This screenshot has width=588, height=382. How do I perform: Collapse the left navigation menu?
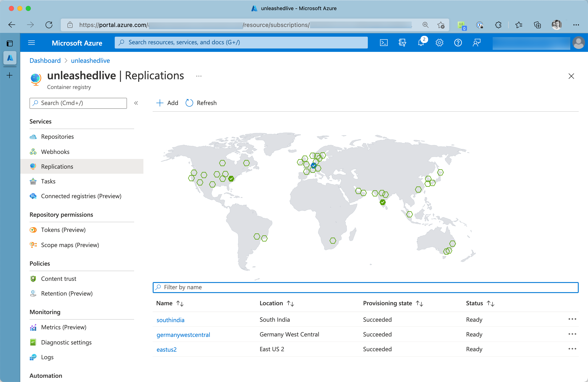click(136, 103)
